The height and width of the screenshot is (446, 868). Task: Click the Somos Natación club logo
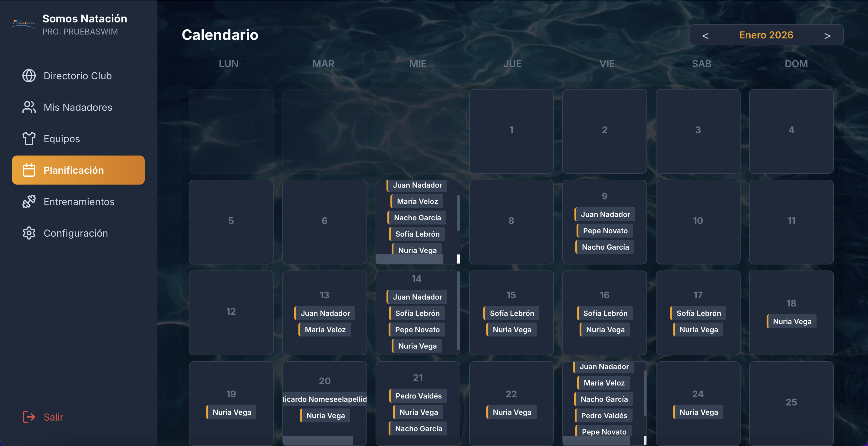coord(23,24)
